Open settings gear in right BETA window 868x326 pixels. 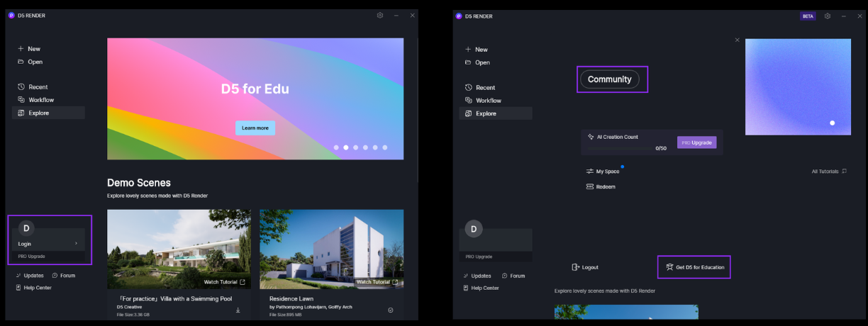827,16
